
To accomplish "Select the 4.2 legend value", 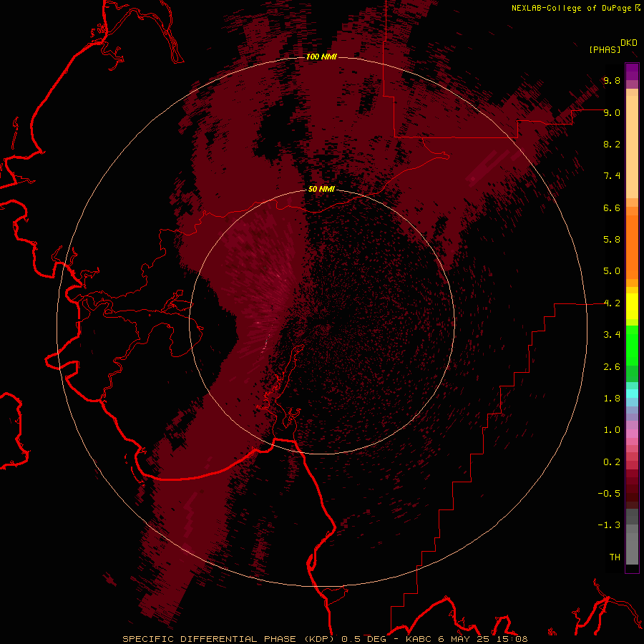I will click(612, 303).
